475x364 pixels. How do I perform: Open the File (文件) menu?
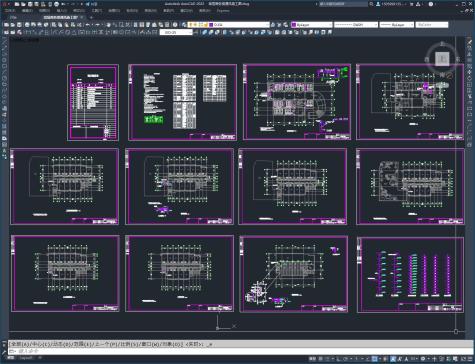pos(10,11)
